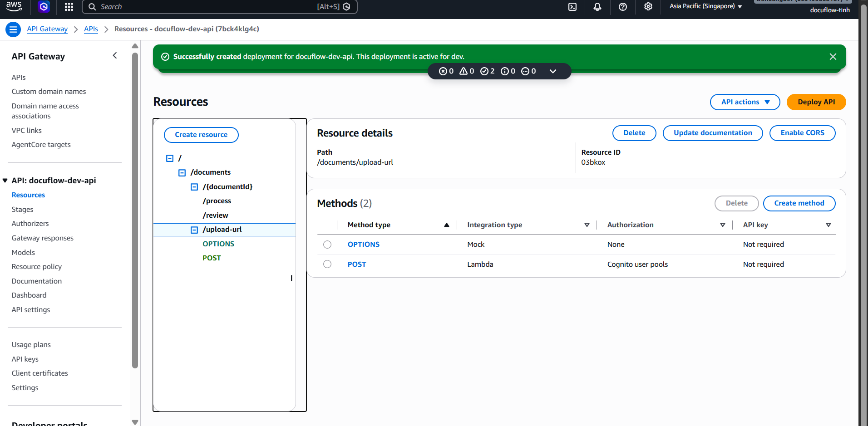The height and width of the screenshot is (426, 868).
Task: Open Resource policy in the side navigation
Action: click(36, 267)
